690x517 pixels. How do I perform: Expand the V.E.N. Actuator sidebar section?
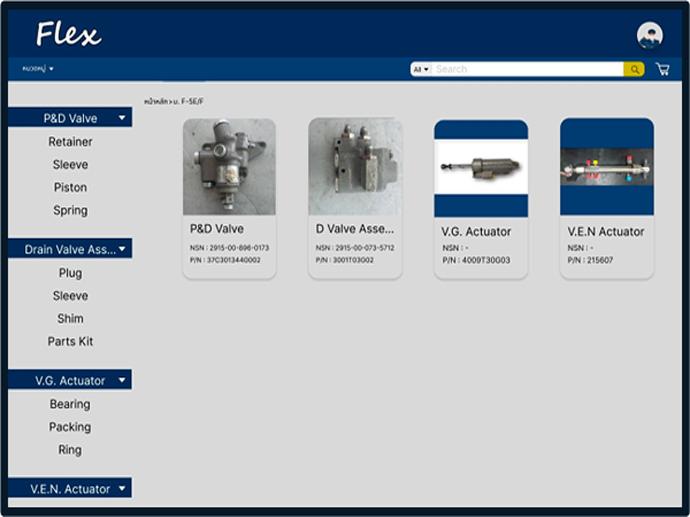[x=122, y=488]
